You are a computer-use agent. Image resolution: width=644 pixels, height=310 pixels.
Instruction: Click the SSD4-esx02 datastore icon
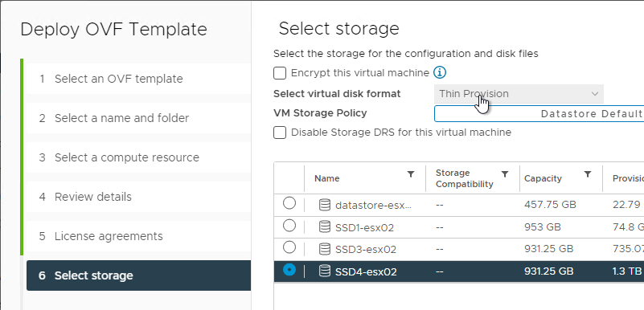(325, 271)
